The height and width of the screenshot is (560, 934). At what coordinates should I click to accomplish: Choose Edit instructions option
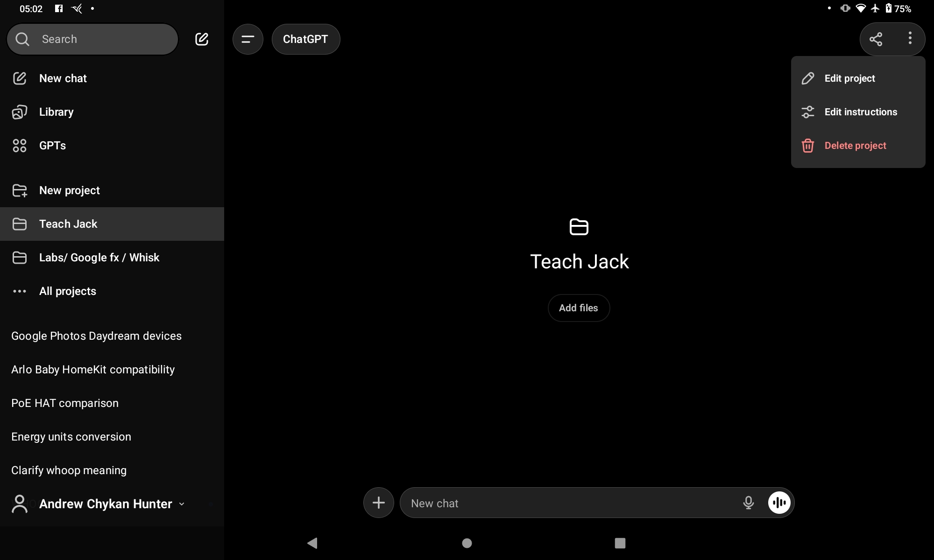860,112
